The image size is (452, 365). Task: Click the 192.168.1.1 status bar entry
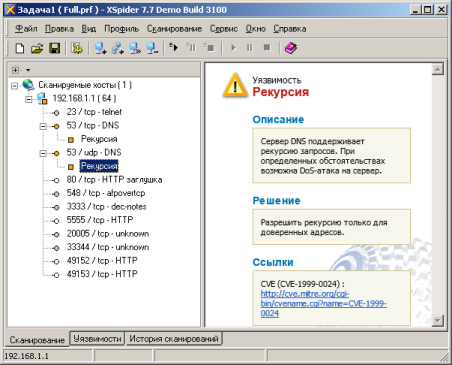[x=26, y=356]
